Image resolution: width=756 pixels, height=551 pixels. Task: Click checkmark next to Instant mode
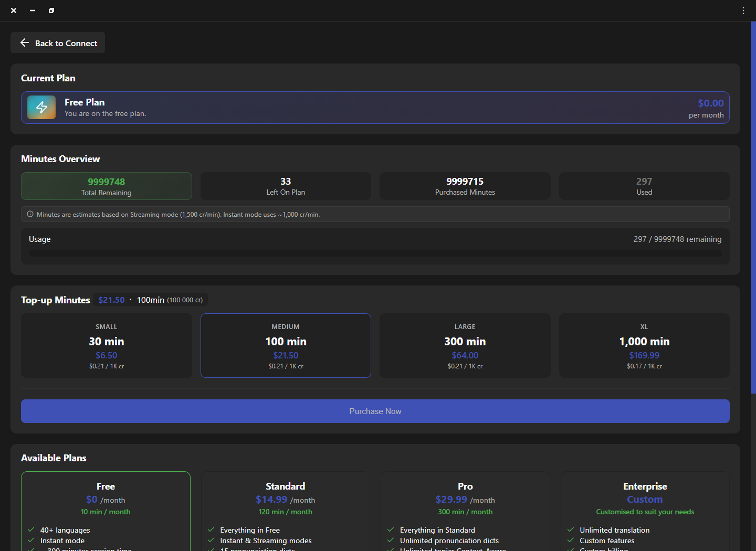(x=31, y=540)
